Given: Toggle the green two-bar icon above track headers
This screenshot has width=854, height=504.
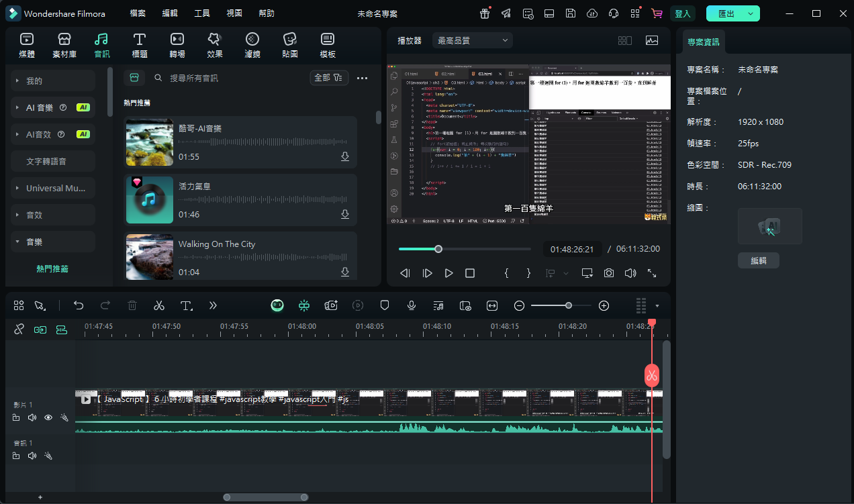Looking at the screenshot, I should click(x=61, y=330).
